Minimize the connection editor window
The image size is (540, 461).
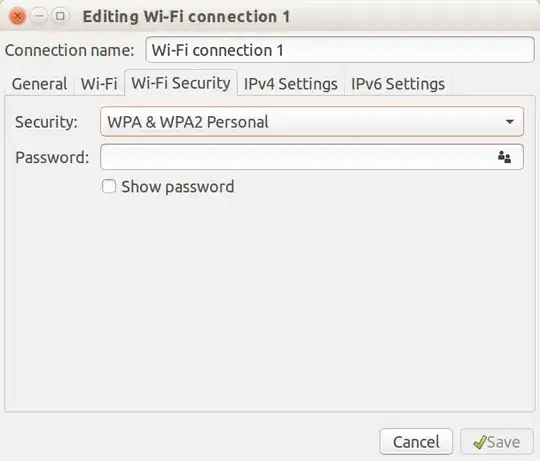[39, 16]
